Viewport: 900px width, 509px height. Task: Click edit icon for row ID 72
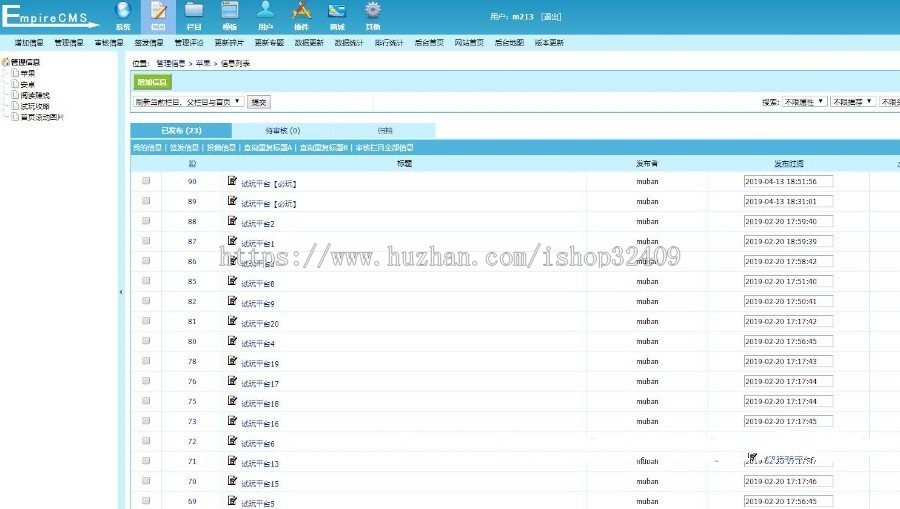[232, 441]
